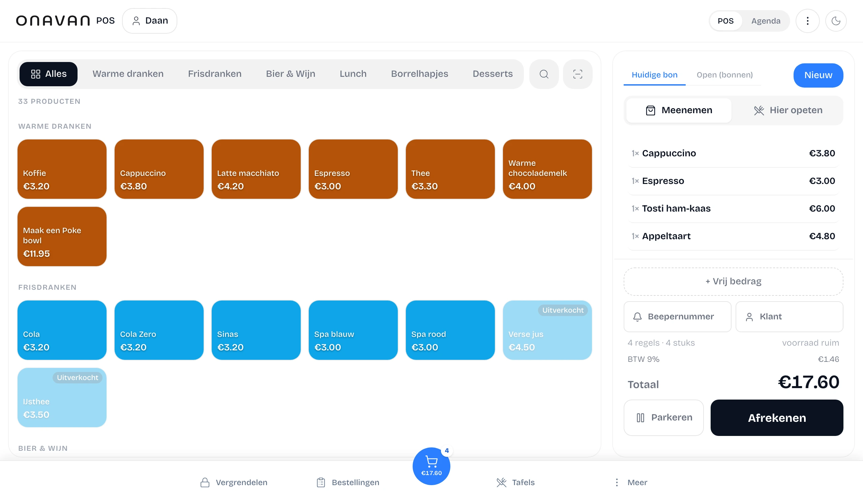Open Bestellingen in bottom bar
863x504 pixels.
pyautogui.click(x=348, y=482)
